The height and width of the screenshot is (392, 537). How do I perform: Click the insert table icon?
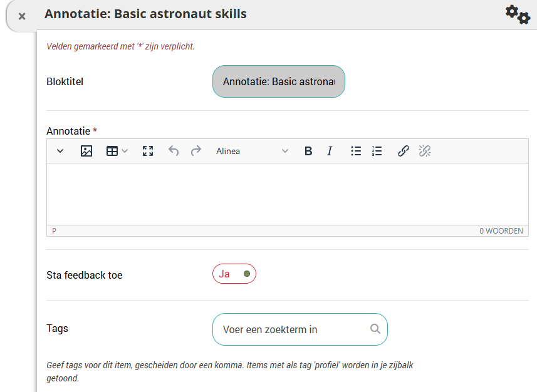(x=112, y=151)
